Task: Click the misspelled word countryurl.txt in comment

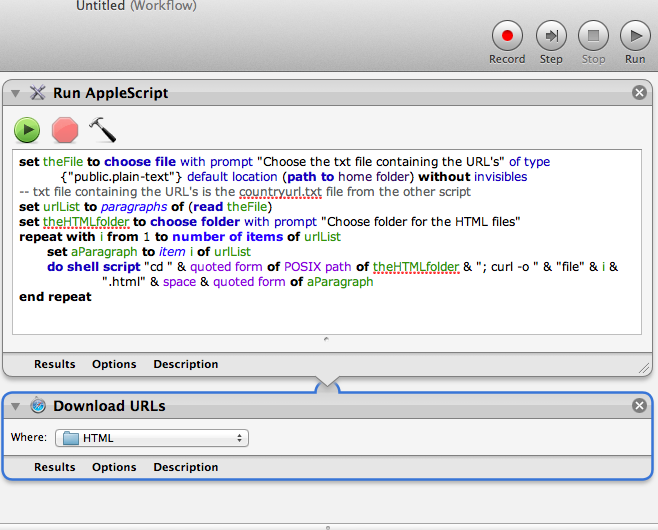Action: tap(280, 192)
